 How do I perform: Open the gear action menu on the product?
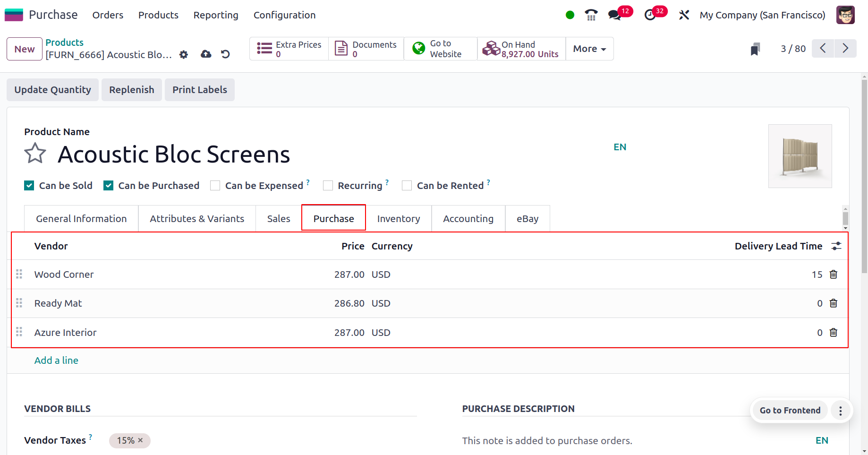click(183, 55)
